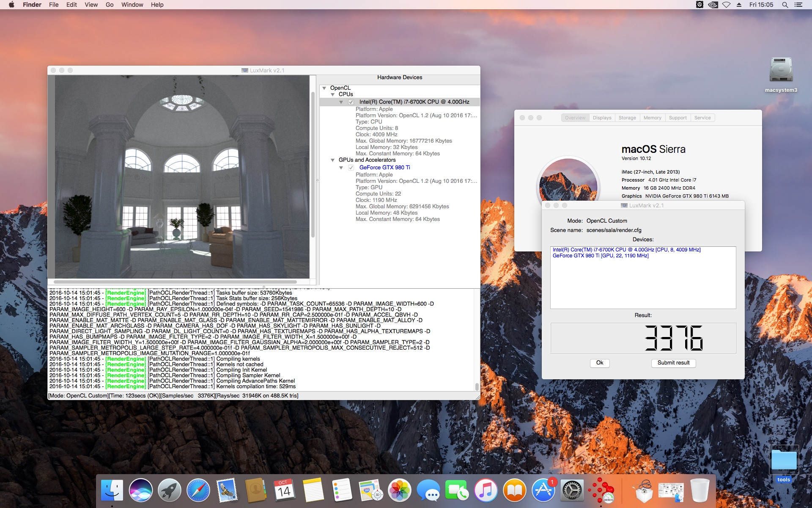This screenshot has height=508, width=812.
Task: Open Siri from the dock
Action: tap(140, 490)
